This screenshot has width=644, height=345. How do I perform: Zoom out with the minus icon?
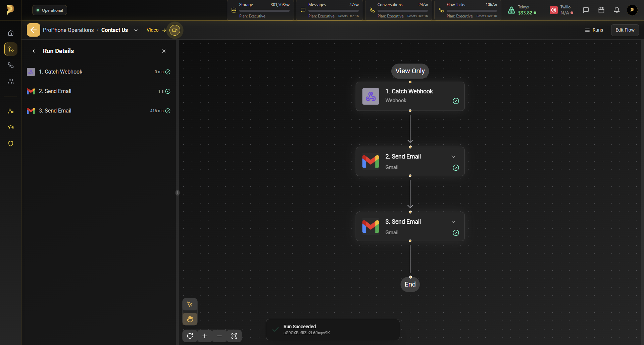[219, 336]
